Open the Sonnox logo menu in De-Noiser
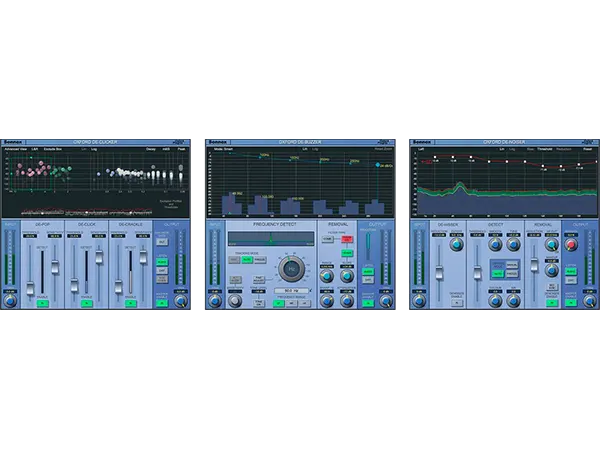600x450 pixels. click(x=422, y=142)
